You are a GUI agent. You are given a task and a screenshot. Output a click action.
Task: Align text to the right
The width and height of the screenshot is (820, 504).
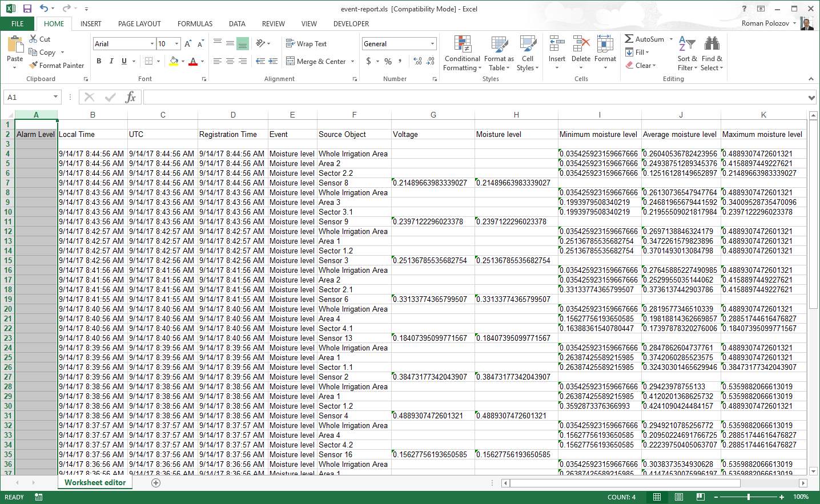pyautogui.click(x=243, y=61)
